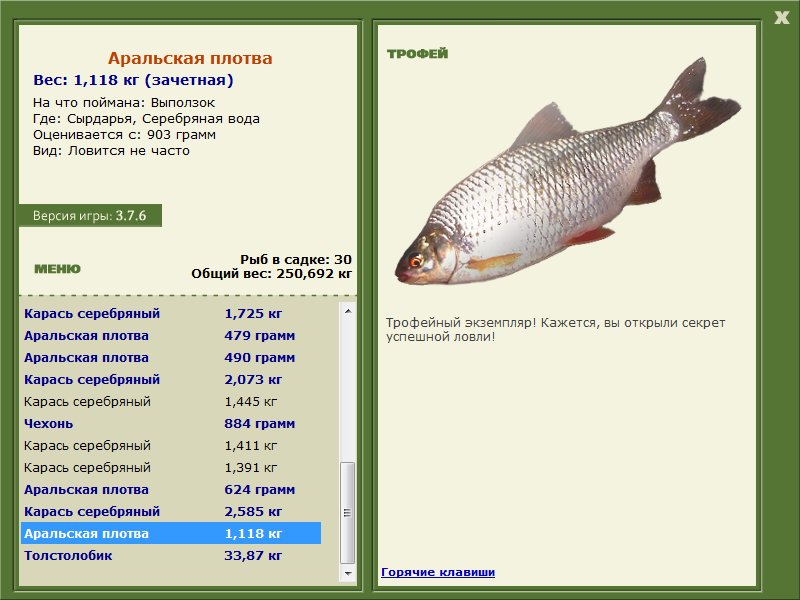
Task: Click Где: Сырдарья, Серебряная вода line
Action: point(146,119)
